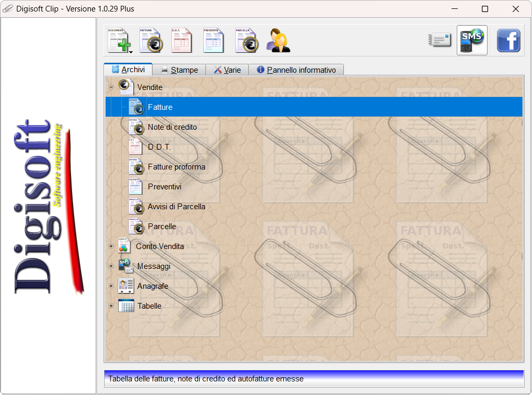Click the Note di credito row icon
532x395 pixels.
pyautogui.click(x=136, y=126)
